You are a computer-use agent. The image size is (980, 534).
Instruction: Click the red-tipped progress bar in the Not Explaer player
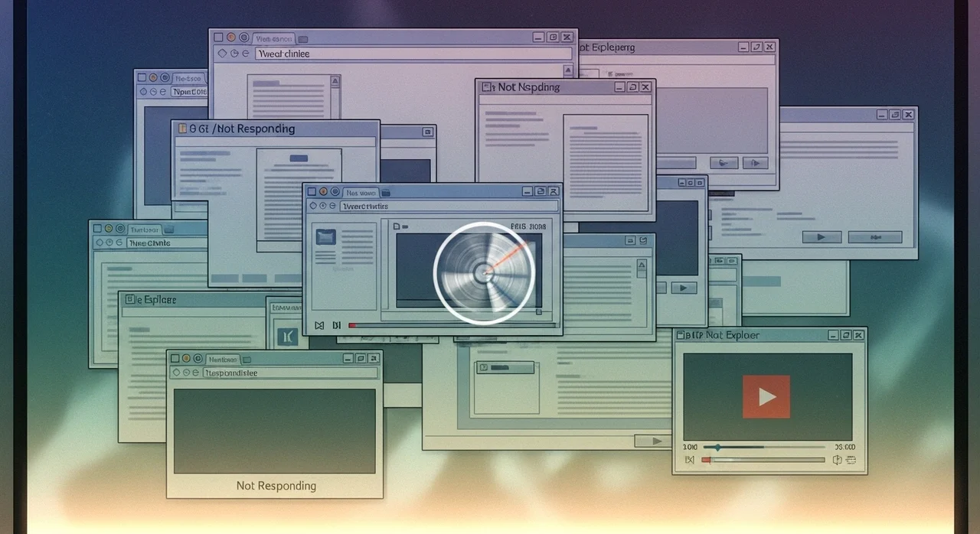pyautogui.click(x=763, y=460)
